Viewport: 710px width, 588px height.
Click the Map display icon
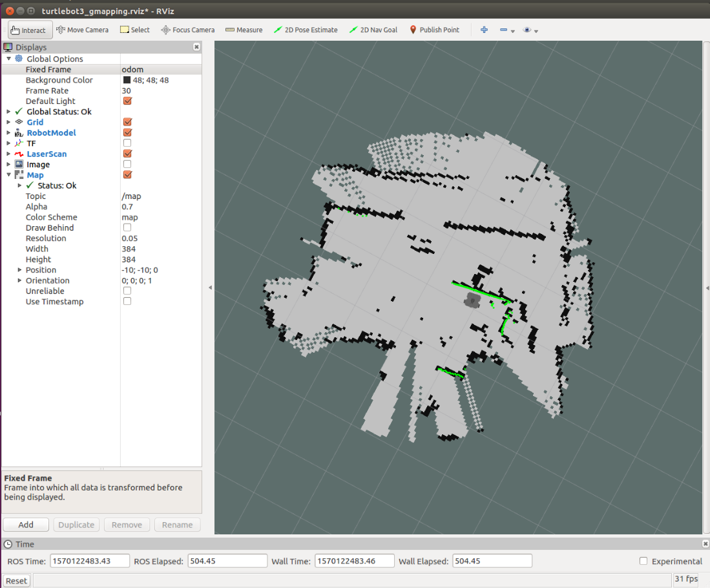pos(19,175)
